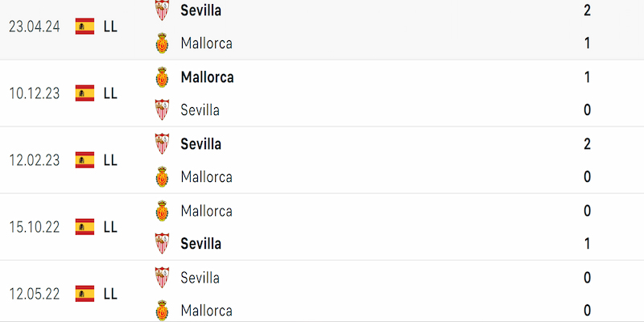
Task: Click Sevilla crest in 12.05.22 match
Action: pos(162,277)
